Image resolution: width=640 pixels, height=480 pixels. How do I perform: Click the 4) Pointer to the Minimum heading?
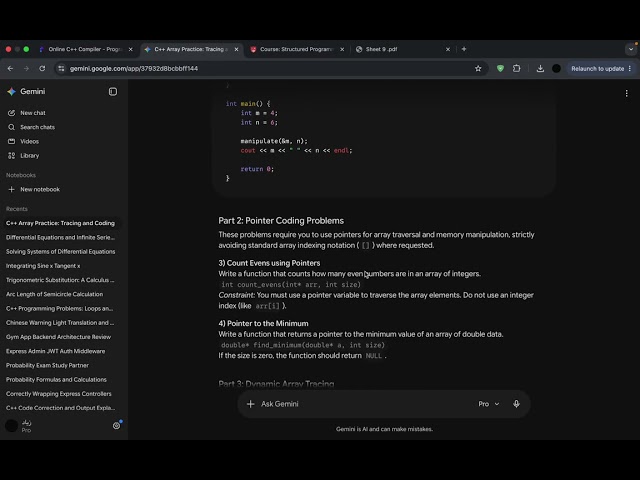[x=263, y=323]
